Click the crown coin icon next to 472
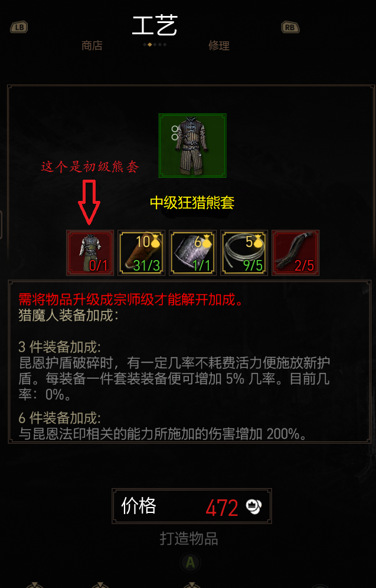This screenshot has height=588, width=376. pyautogui.click(x=254, y=506)
